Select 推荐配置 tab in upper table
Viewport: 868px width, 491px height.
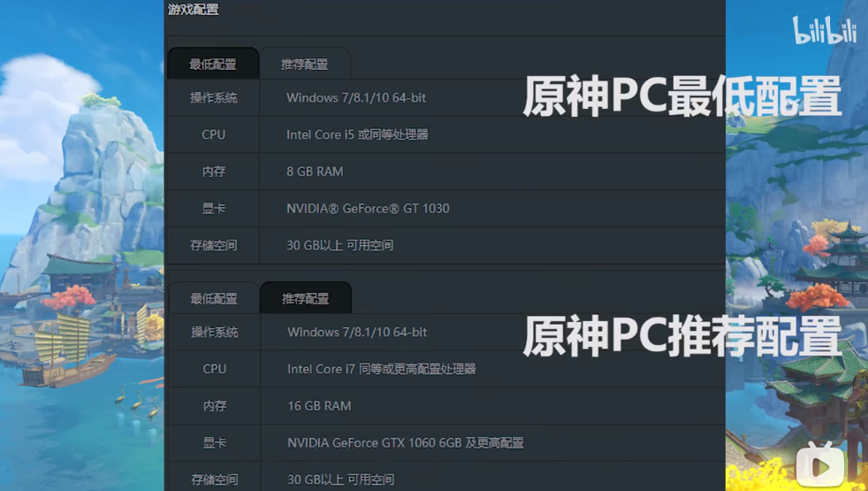[x=304, y=64]
